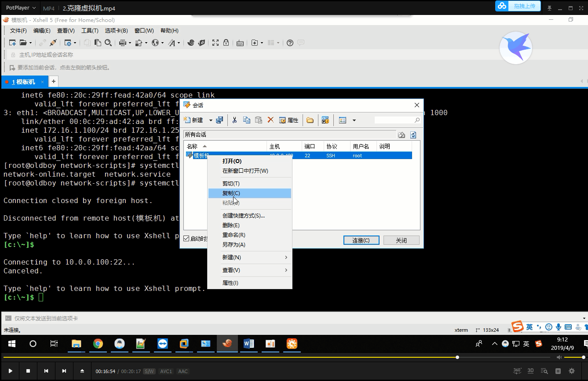Expand the open-folder dropdown arrow in Xshell toolbar
The height and width of the screenshot is (381, 588).
tap(30, 43)
